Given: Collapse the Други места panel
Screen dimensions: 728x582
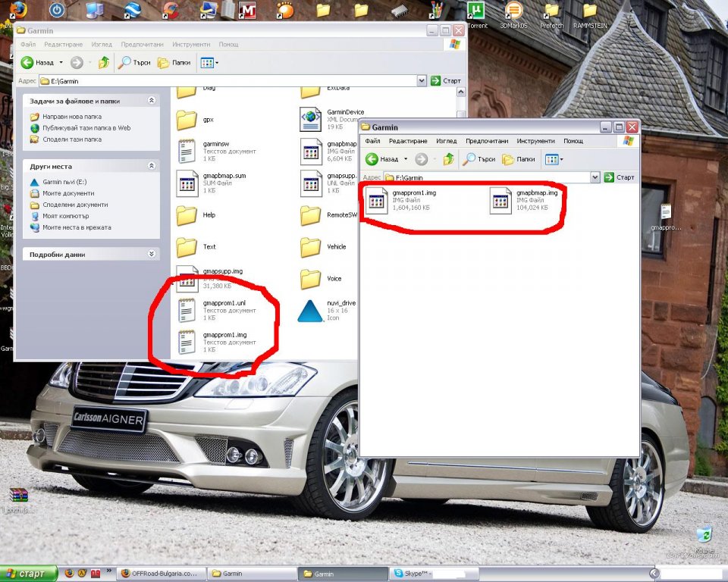Looking at the screenshot, I should [x=152, y=166].
